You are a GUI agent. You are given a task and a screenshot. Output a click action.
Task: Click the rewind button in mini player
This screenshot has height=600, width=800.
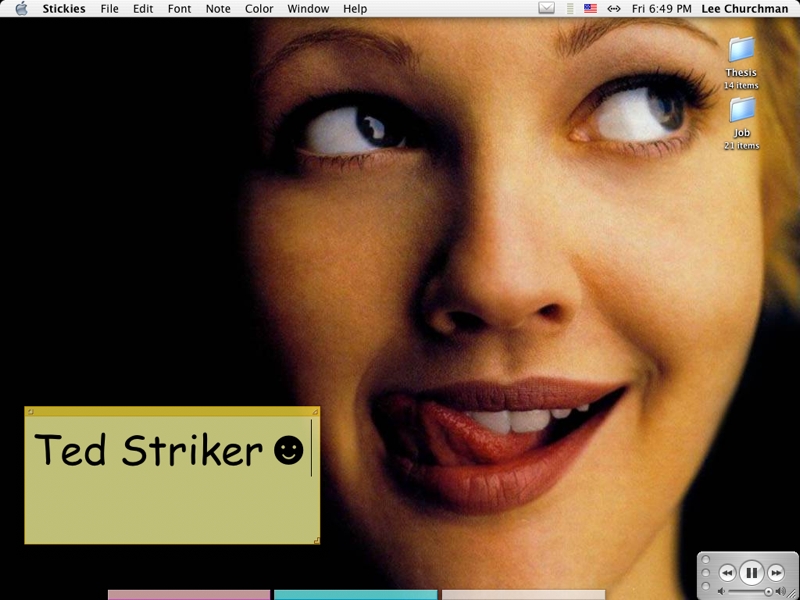727,573
